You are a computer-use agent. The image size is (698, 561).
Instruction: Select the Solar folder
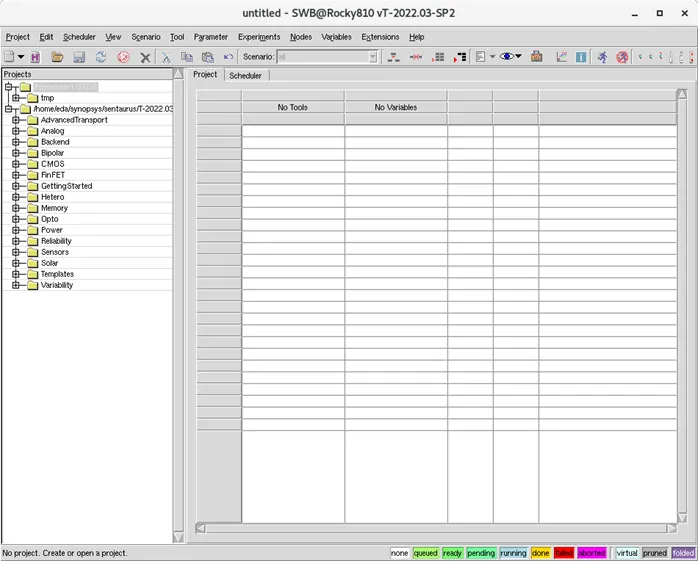tap(49, 263)
